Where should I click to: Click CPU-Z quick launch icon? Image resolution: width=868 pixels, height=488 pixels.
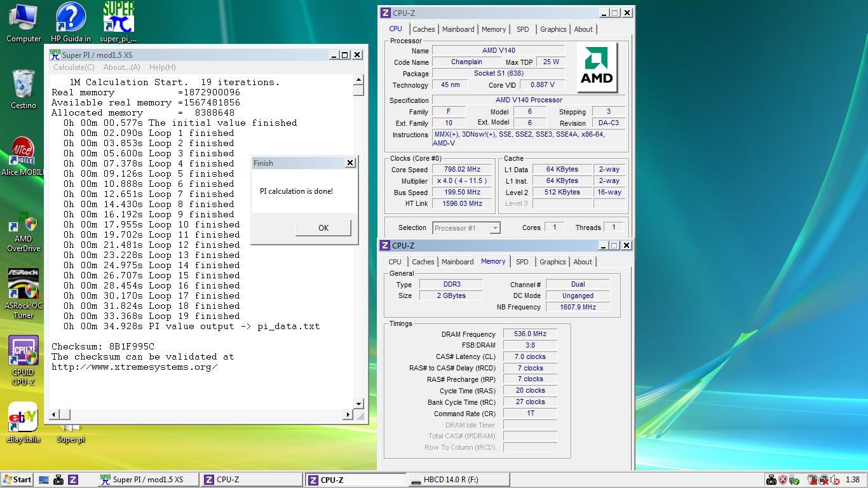[x=73, y=480]
